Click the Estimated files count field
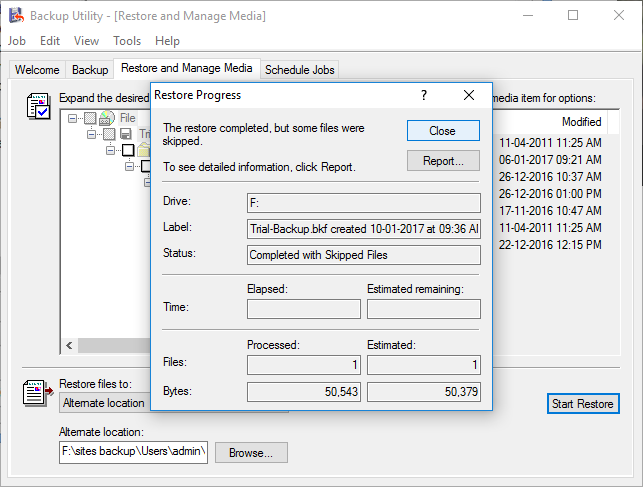The image size is (643, 487). coord(424,365)
